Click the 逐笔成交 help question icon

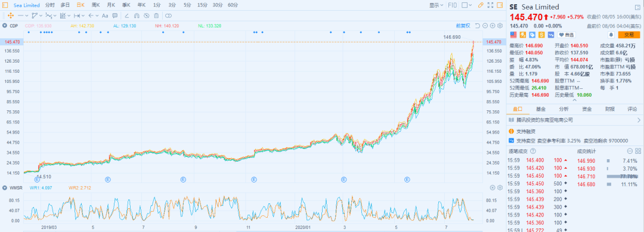[532, 151]
